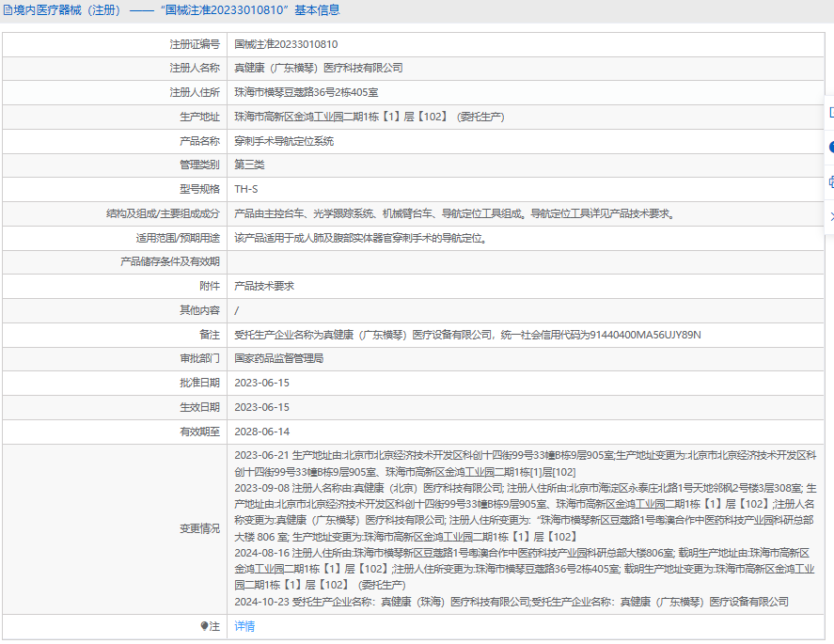Click the 注册证编号 label
The height and width of the screenshot is (644, 834).
click(194, 44)
